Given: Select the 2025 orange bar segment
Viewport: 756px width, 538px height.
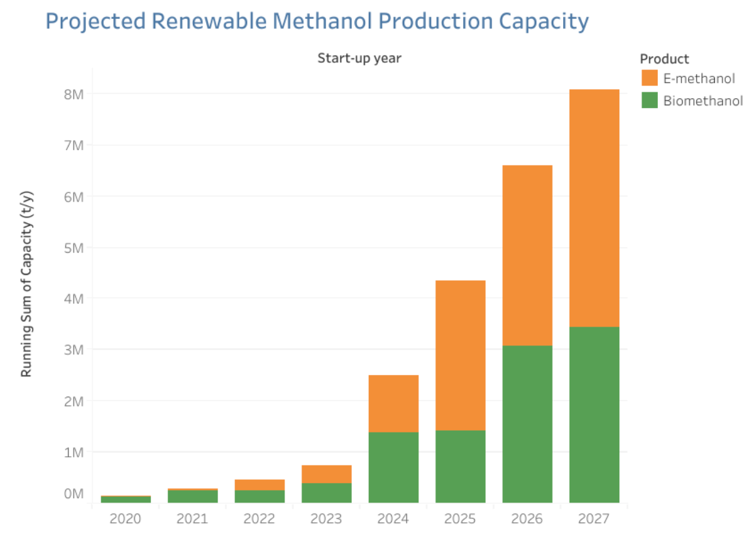Looking at the screenshot, I should pyautogui.click(x=460, y=353).
